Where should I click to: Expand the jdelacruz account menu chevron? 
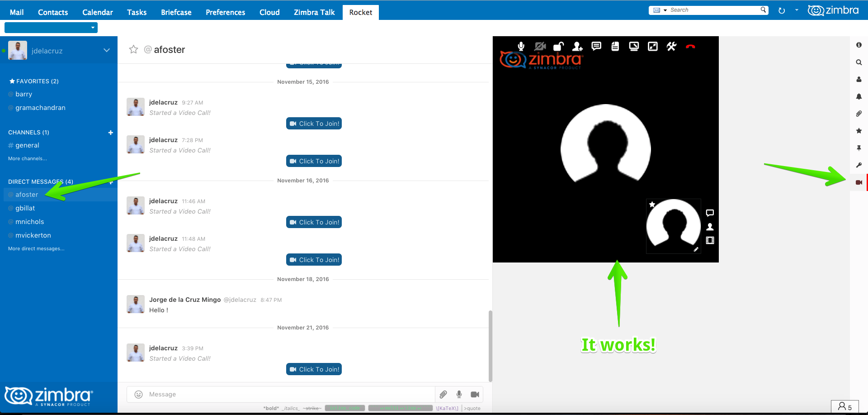(x=107, y=50)
